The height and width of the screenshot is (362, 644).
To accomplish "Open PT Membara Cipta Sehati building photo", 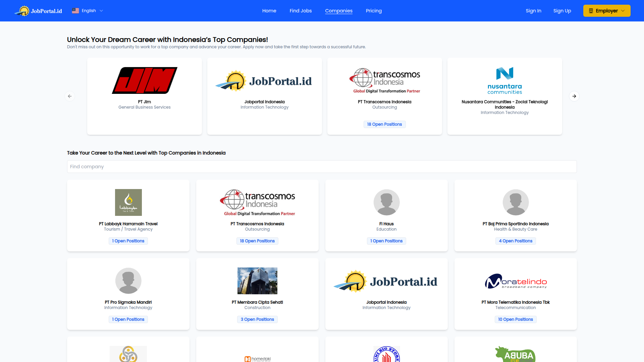I will click(257, 281).
